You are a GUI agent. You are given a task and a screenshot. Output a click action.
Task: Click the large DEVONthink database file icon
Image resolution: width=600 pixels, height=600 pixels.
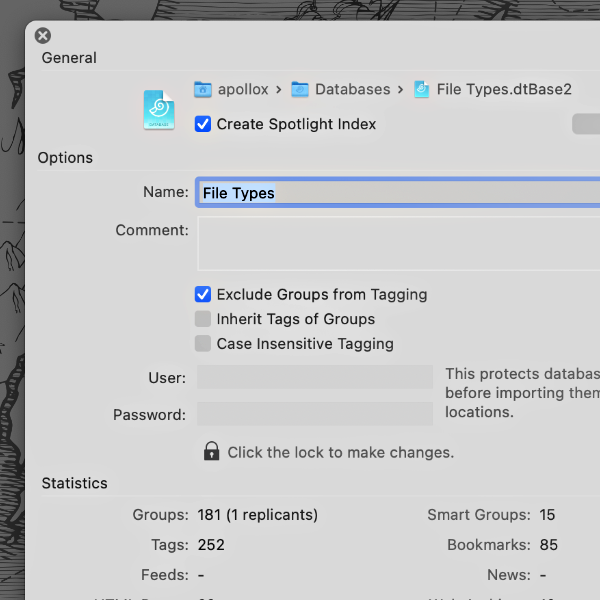tap(159, 110)
